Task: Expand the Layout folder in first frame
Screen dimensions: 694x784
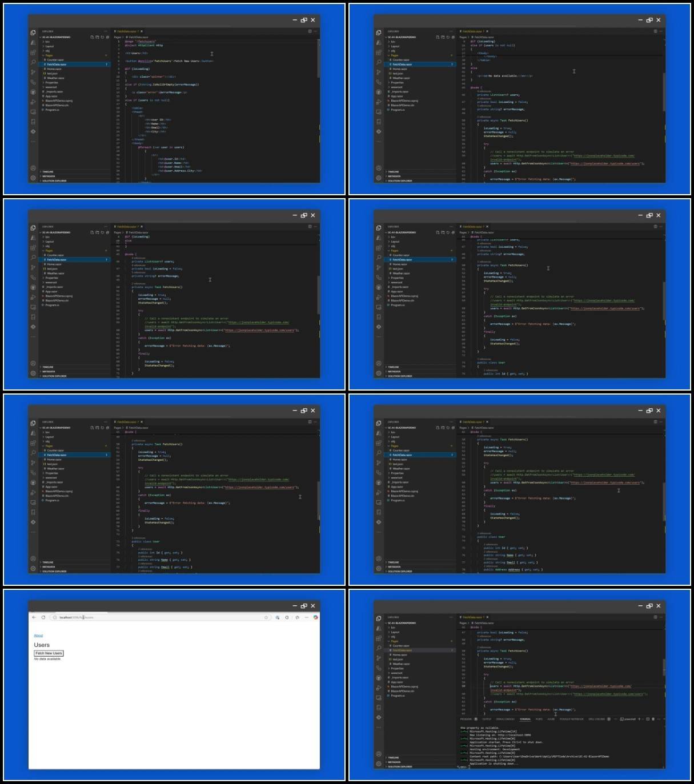Action: [75, 46]
